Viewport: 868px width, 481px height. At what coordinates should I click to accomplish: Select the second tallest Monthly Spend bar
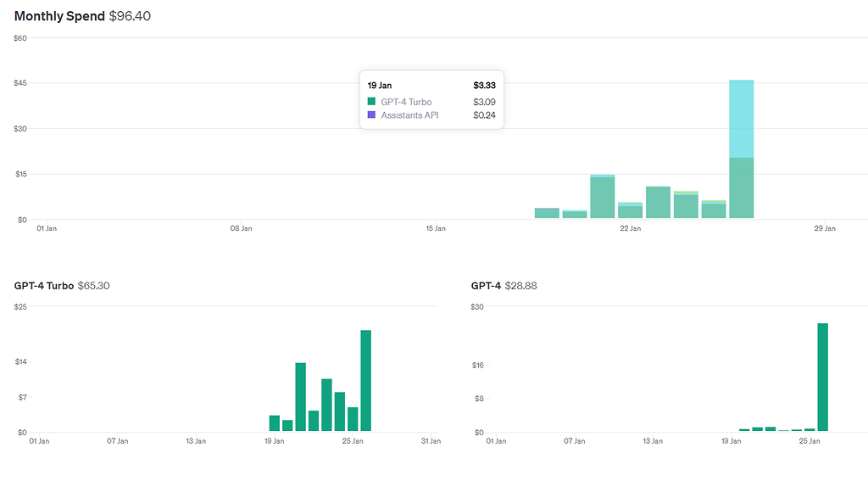click(603, 196)
